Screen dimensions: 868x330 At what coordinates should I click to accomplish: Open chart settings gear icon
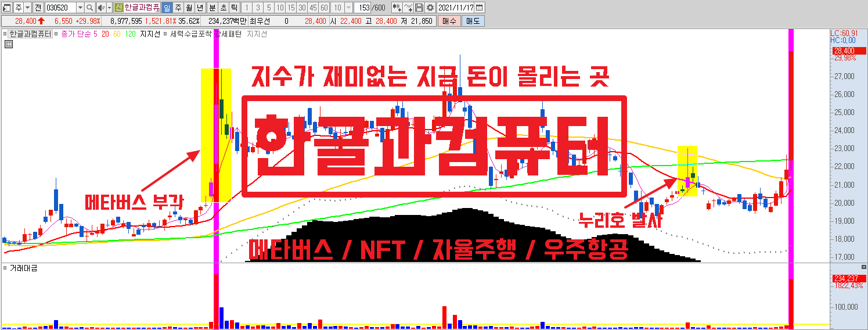click(x=430, y=8)
